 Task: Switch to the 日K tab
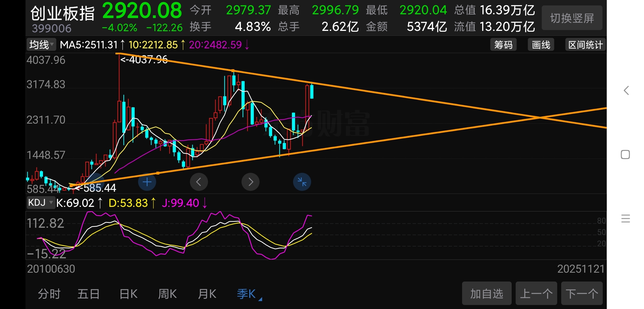pyautogui.click(x=128, y=294)
